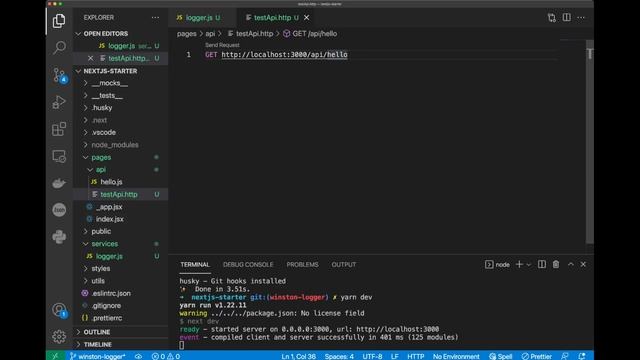Switch to the PROBLEMS tab
This screenshot has width=640, height=360.
(x=302, y=264)
